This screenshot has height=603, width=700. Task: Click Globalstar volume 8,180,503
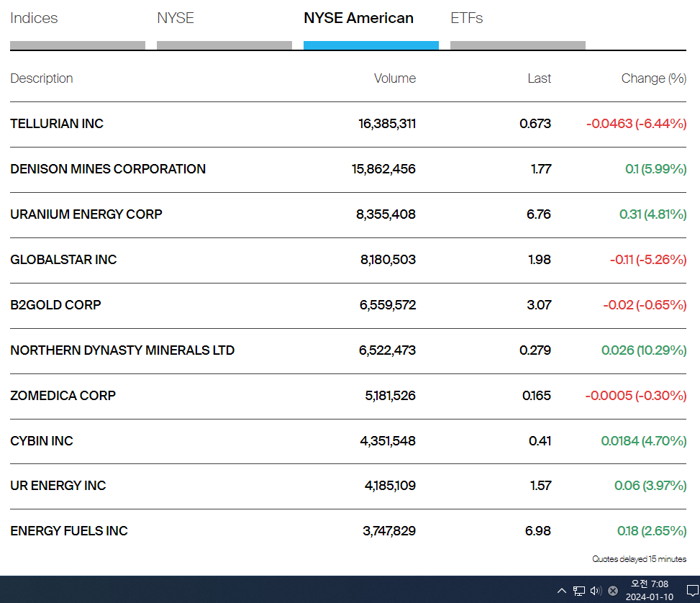pos(388,260)
